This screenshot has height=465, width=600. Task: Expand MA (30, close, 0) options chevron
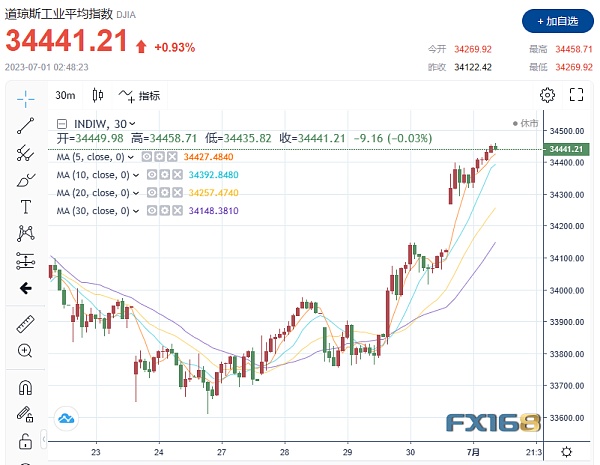(x=136, y=211)
